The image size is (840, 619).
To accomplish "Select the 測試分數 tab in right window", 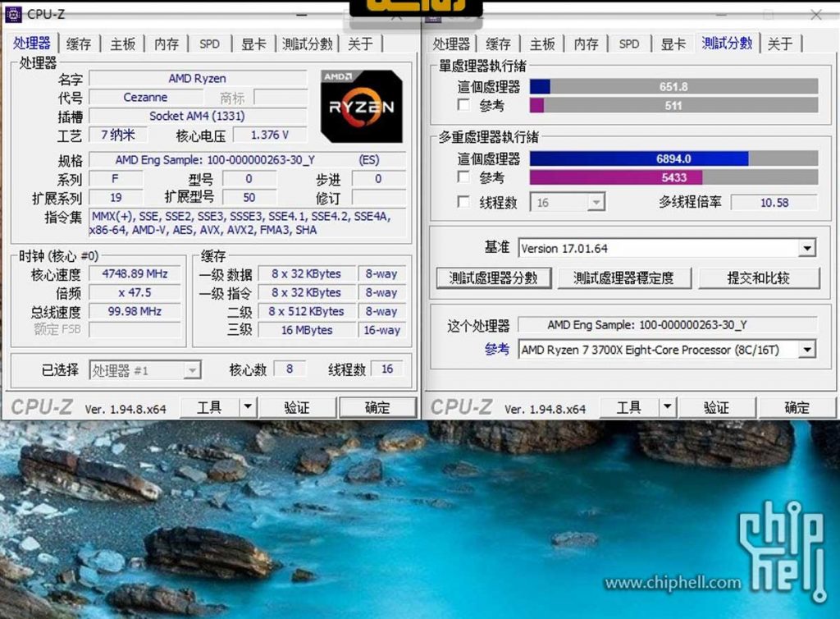I will [x=727, y=43].
